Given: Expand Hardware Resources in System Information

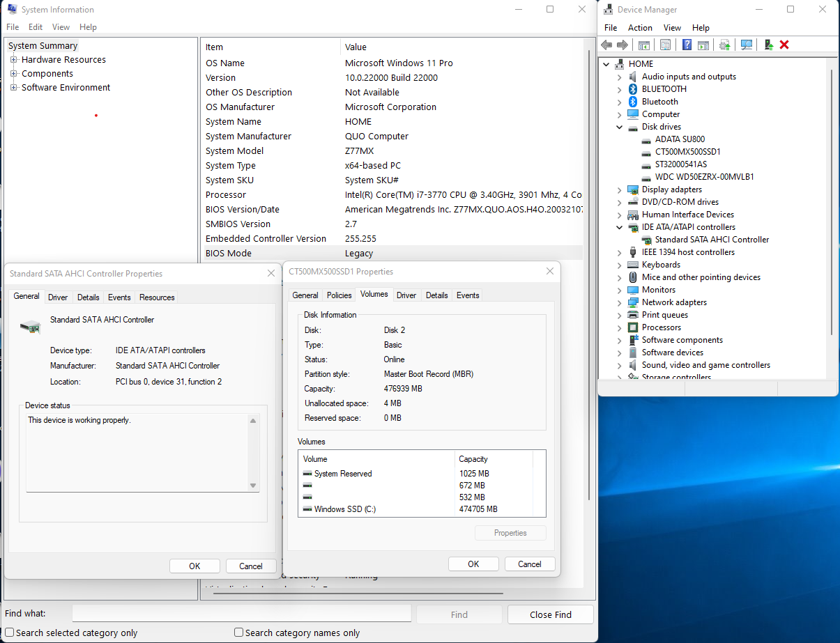Looking at the screenshot, I should tap(13, 60).
